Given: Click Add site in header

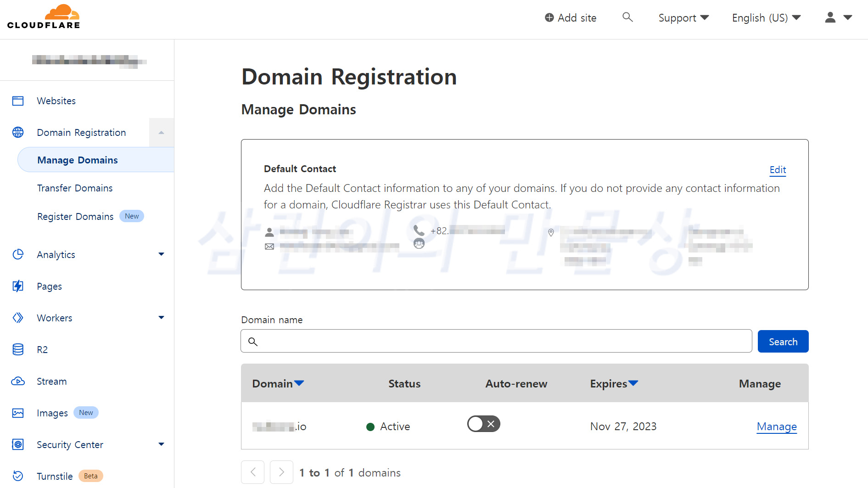Looking at the screenshot, I should tap(571, 18).
